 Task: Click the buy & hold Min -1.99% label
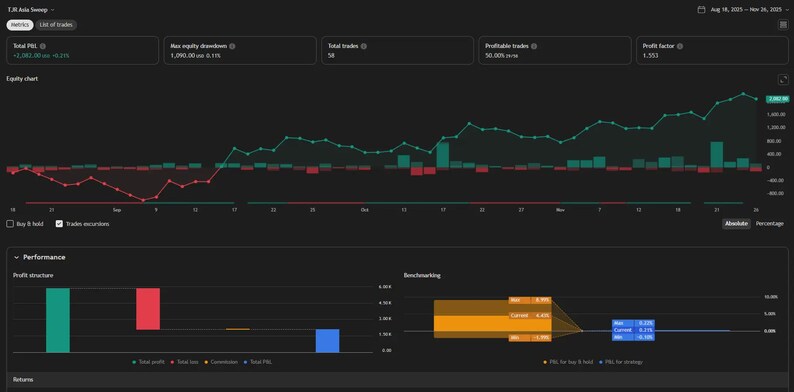(530, 338)
